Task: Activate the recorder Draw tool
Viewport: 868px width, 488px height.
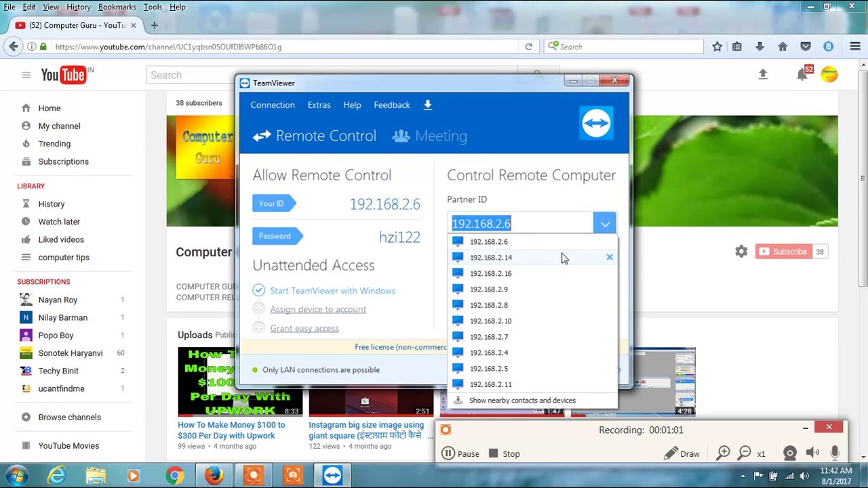Action: coord(682,453)
